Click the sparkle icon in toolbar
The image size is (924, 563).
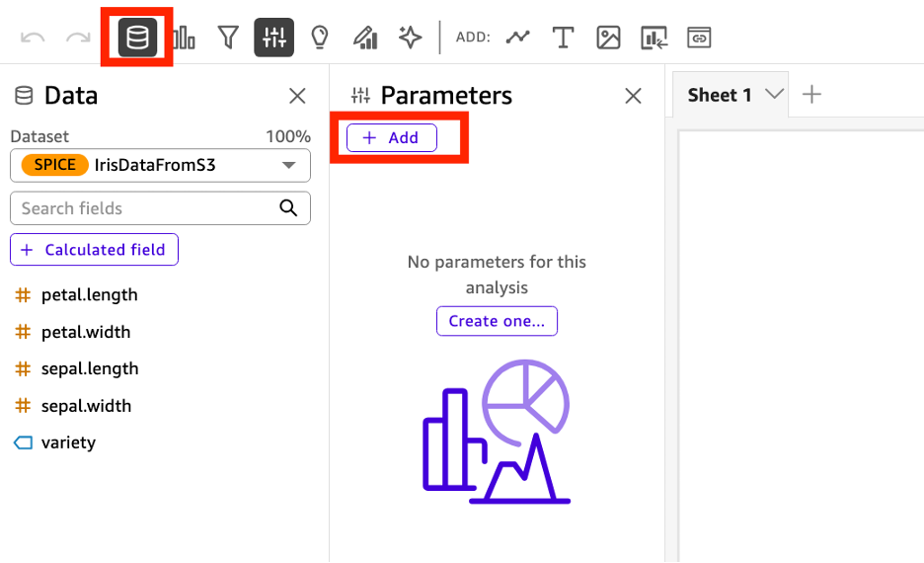click(410, 39)
